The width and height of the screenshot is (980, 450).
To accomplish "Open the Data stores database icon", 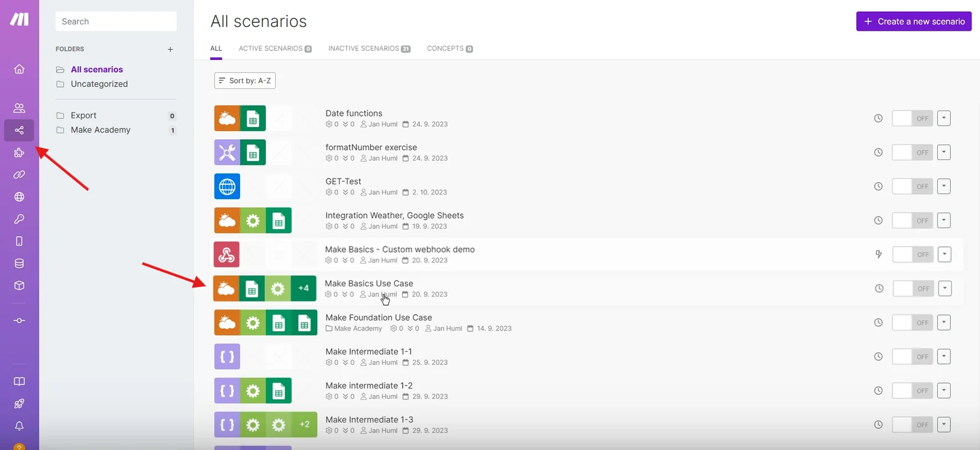I will (x=20, y=264).
